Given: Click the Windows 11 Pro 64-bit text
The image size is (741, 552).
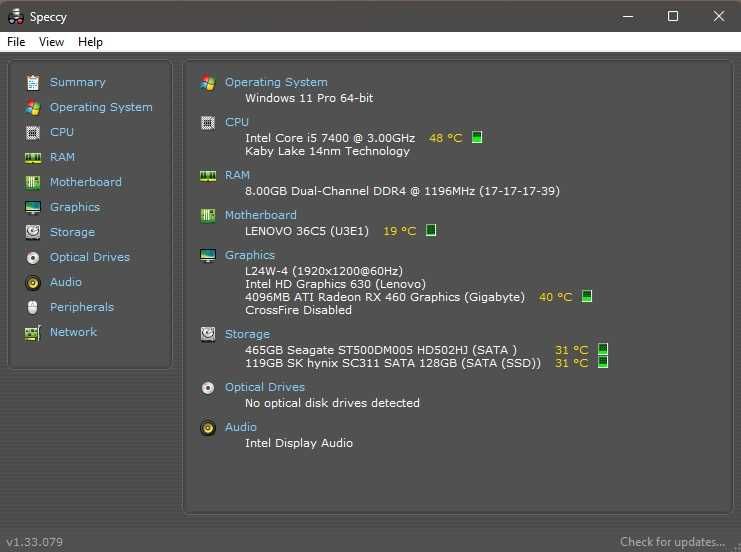Looking at the screenshot, I should click(x=309, y=98).
